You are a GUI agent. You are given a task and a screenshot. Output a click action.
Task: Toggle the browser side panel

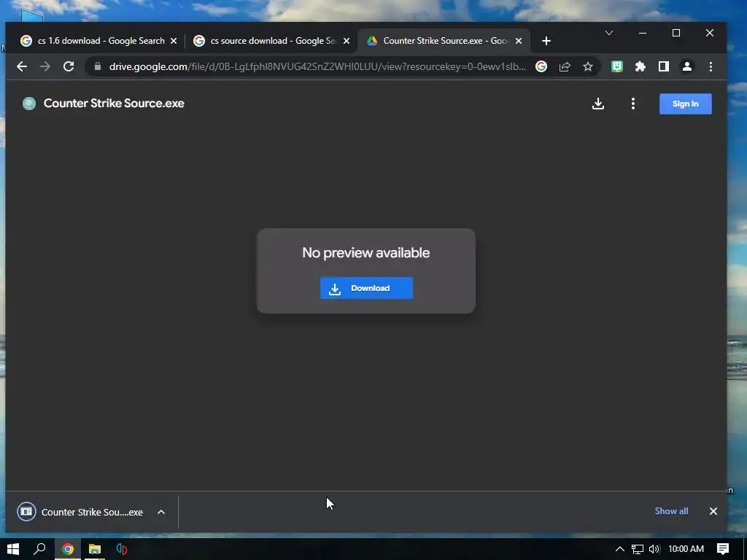click(664, 66)
